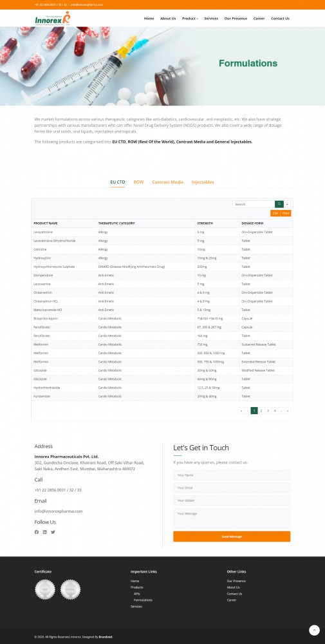Click the top bar phone number
The image size is (325, 644).
pyautogui.click(x=50, y=5)
